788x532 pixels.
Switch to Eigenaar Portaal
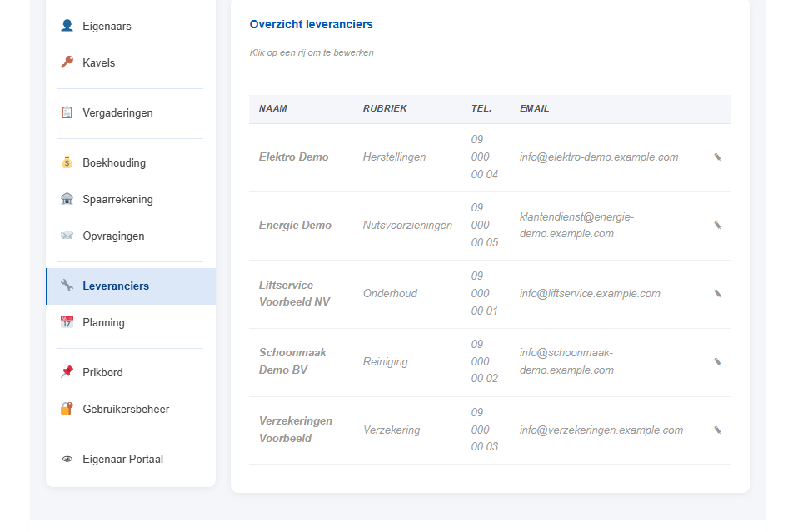click(131, 460)
